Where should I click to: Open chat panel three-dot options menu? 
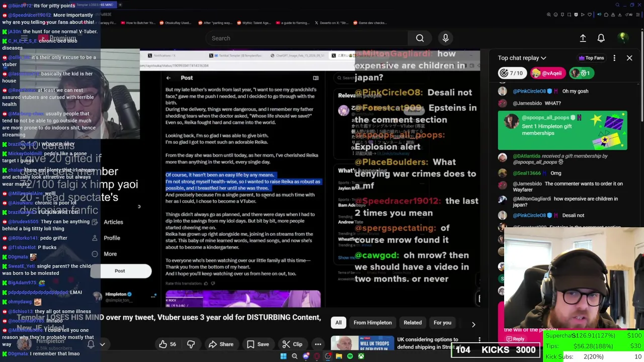point(614,58)
